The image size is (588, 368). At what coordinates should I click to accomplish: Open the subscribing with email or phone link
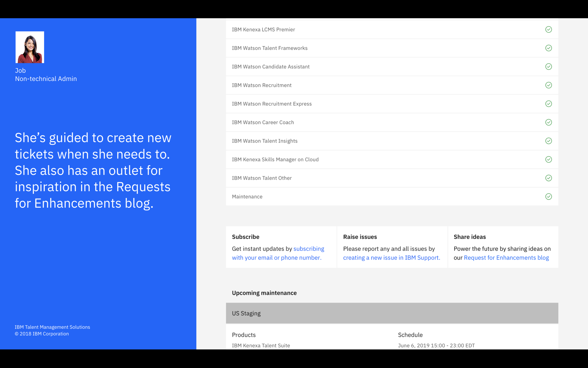point(278,253)
